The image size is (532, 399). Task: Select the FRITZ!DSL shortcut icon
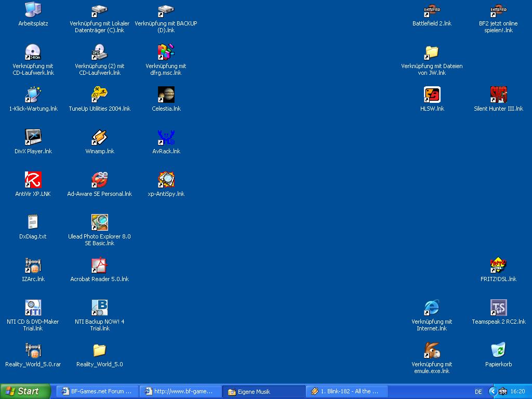tap(498, 265)
